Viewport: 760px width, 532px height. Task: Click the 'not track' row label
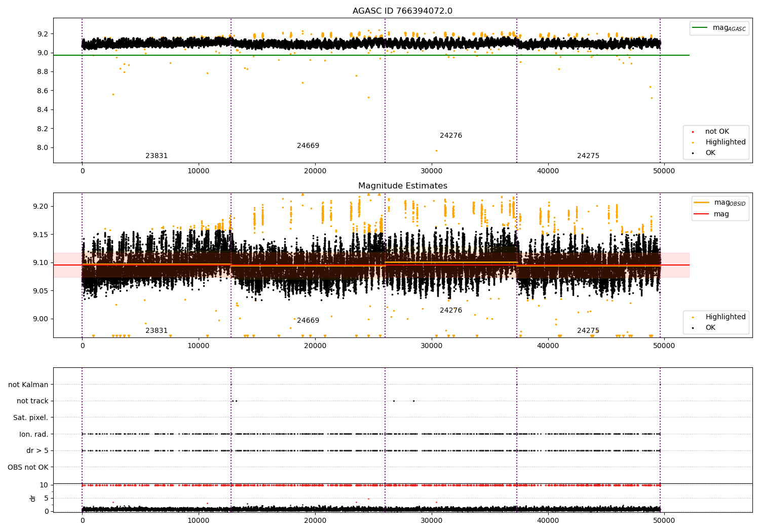32,401
